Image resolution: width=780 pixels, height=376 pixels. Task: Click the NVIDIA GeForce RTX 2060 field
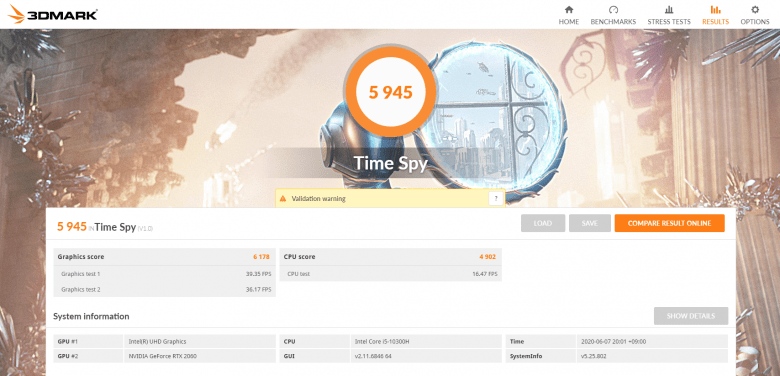tap(199, 356)
